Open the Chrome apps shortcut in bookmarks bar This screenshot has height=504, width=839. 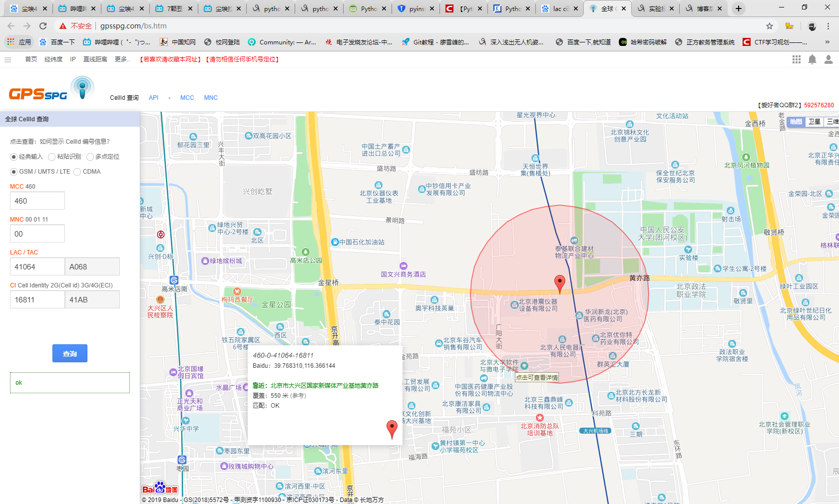(x=19, y=42)
